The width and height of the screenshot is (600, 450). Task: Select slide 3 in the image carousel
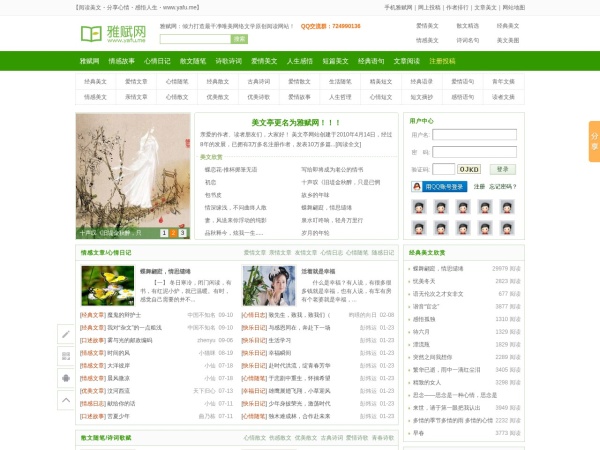click(x=183, y=232)
